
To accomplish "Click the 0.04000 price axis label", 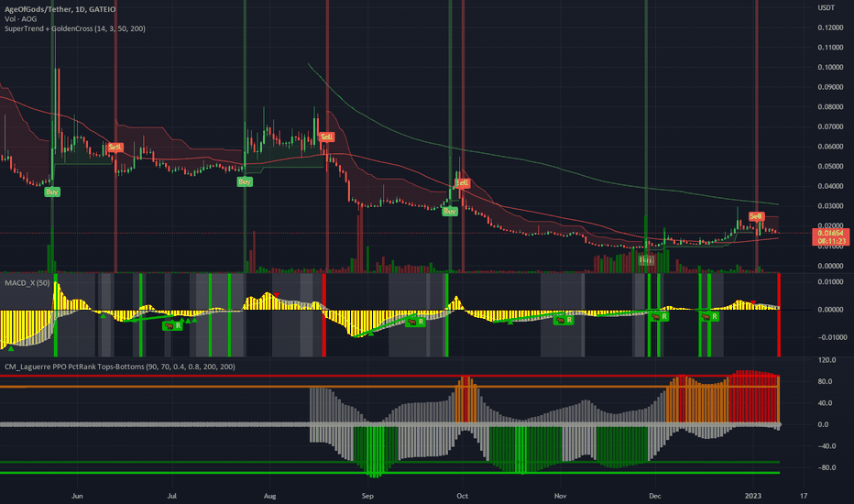I will (x=830, y=186).
